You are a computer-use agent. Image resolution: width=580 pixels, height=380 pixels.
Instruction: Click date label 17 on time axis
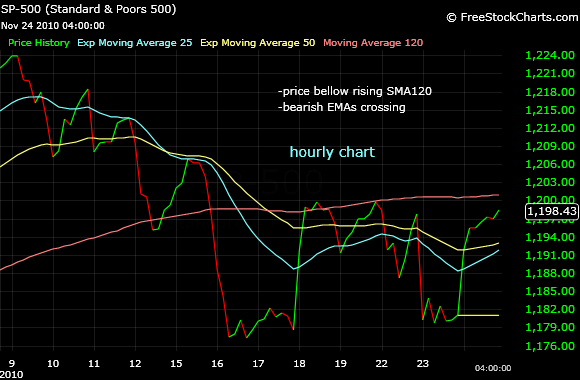[258, 363]
